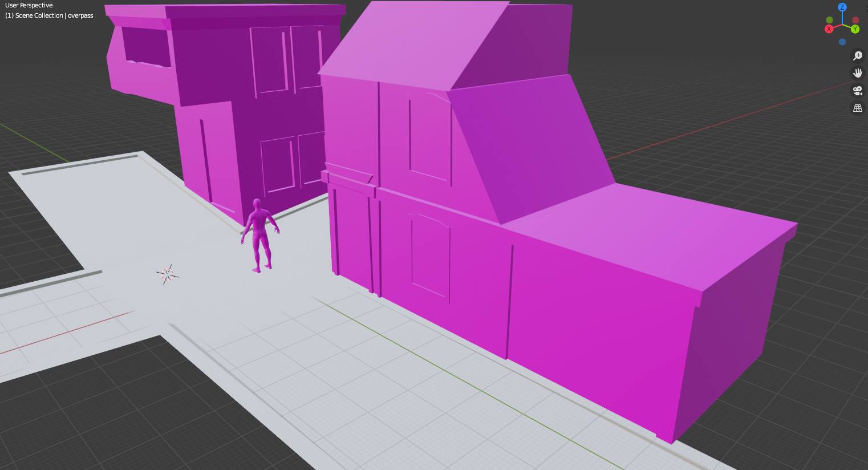Click the pan hand icon
Viewport: 868px width, 470px height.
857,73
